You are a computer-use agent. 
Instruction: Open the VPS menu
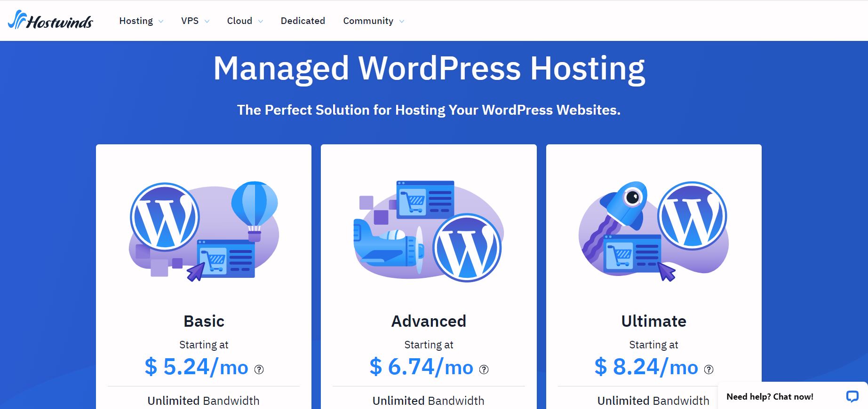(x=190, y=21)
